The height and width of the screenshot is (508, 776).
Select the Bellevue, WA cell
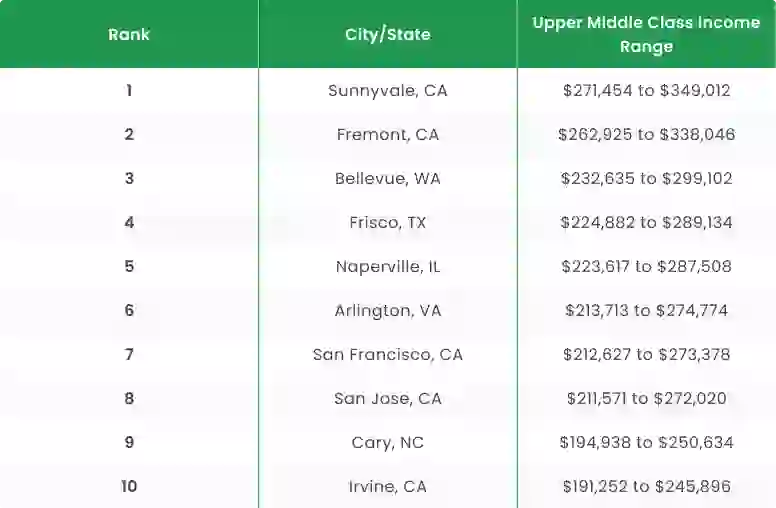coord(388,178)
